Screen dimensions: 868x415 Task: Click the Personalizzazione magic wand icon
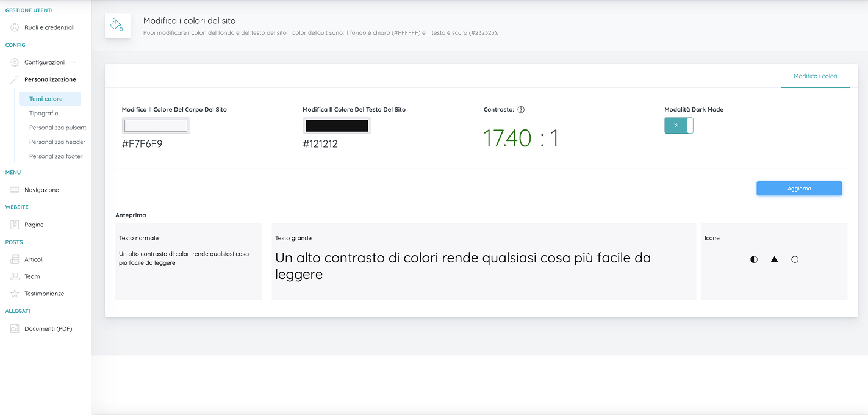15,79
